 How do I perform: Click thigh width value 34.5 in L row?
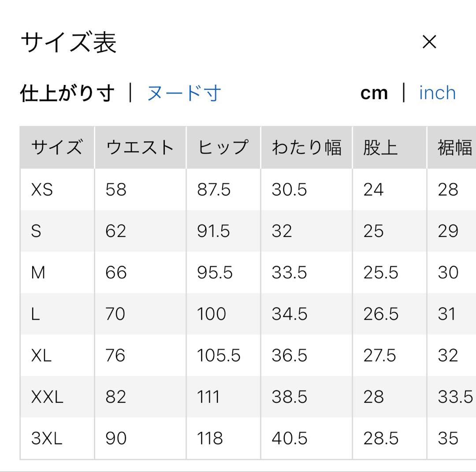point(289,314)
